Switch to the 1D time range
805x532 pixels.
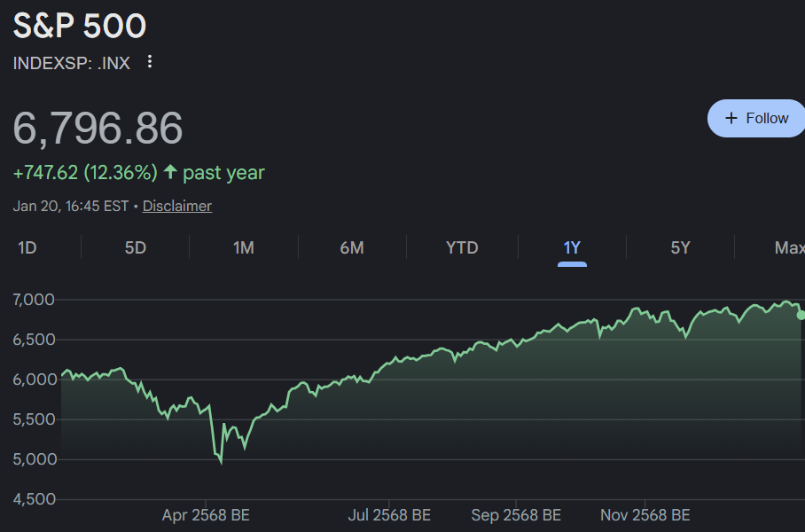27,247
